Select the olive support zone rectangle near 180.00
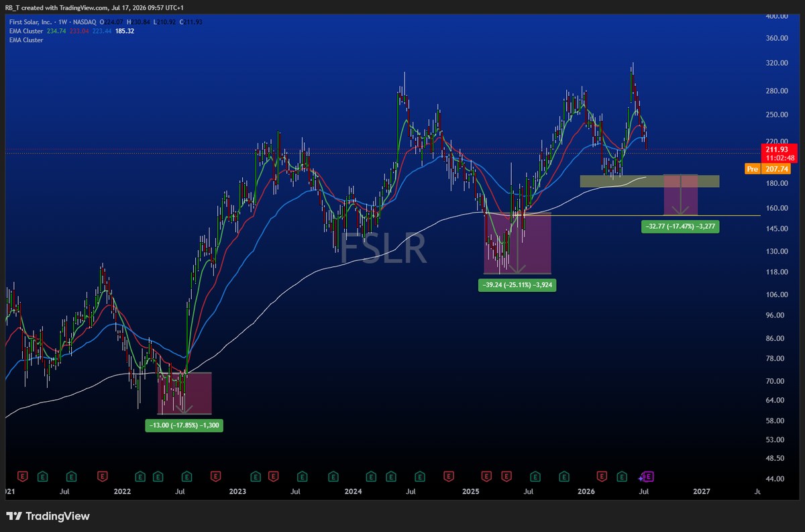805x532 pixels. (x=649, y=181)
